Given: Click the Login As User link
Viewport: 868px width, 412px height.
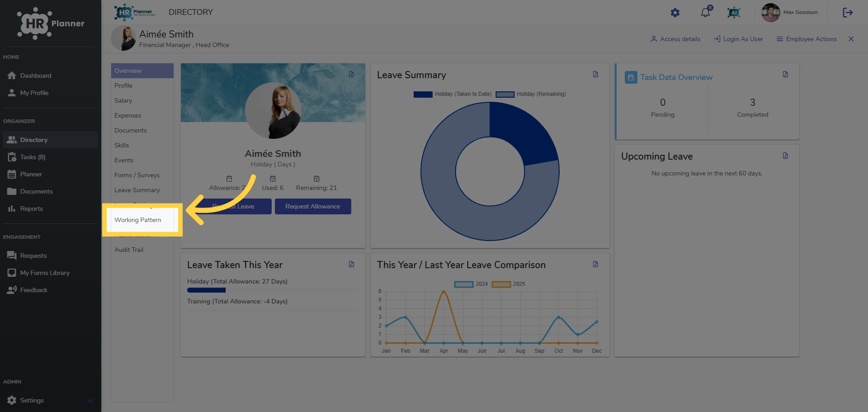Looking at the screenshot, I should 738,39.
